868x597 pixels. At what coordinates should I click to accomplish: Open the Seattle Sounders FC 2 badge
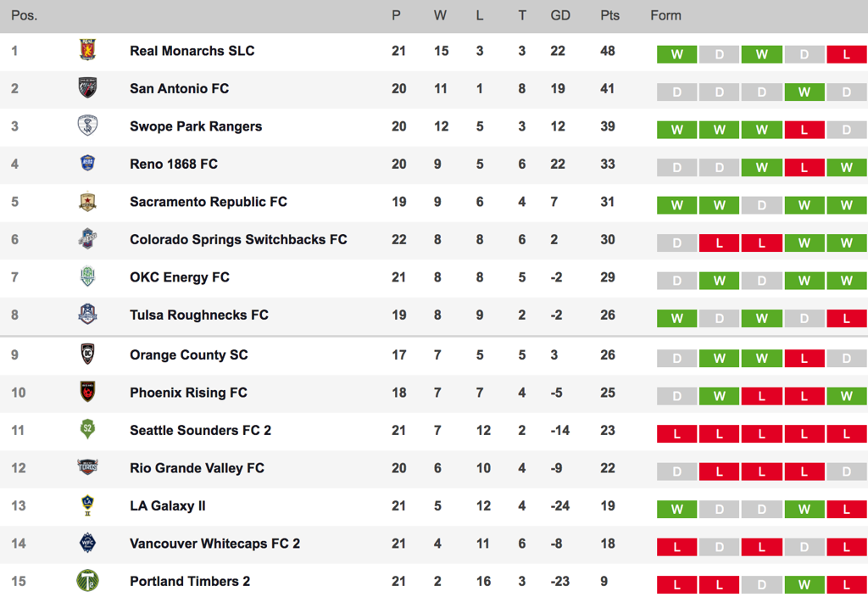(x=87, y=429)
